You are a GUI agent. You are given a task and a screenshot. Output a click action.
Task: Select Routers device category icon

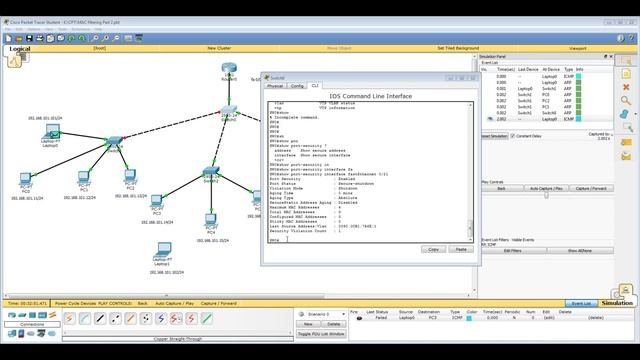tap(12, 315)
